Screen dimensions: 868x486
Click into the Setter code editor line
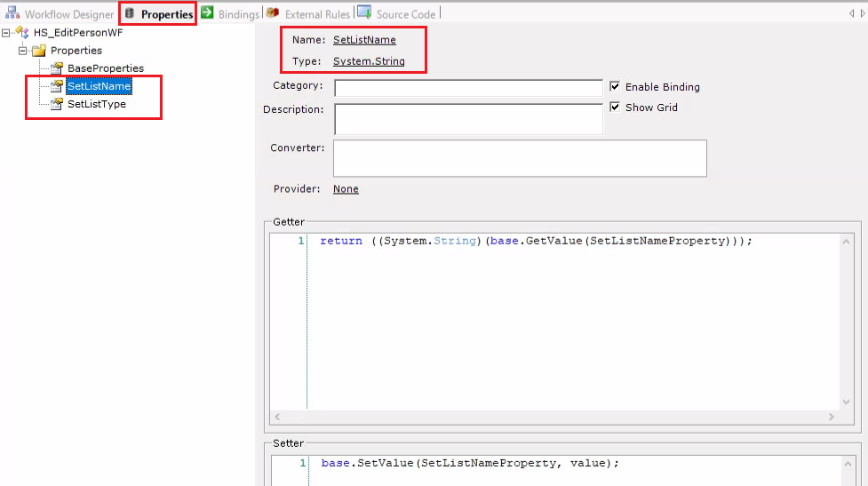pos(470,463)
